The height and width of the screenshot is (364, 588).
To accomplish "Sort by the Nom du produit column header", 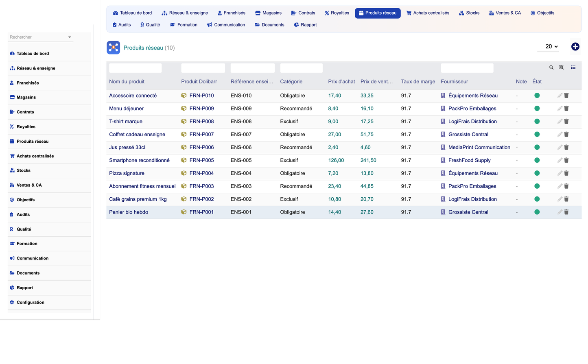I will [x=127, y=82].
